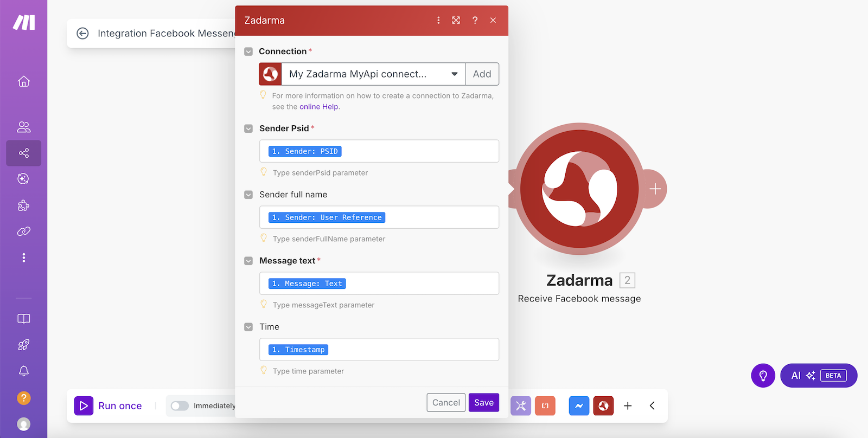The height and width of the screenshot is (438, 868).
Task: Toggle the Sender full name checkbox
Action: pos(248,195)
